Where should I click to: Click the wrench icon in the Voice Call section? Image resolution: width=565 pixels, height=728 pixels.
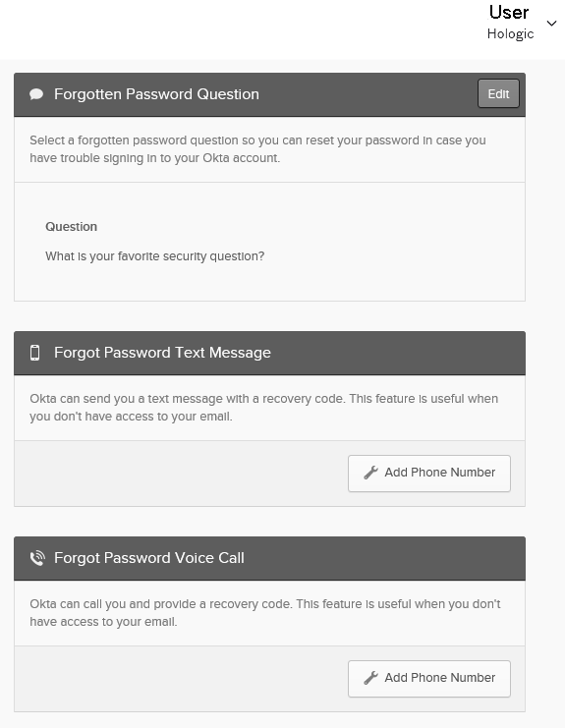pyautogui.click(x=370, y=678)
